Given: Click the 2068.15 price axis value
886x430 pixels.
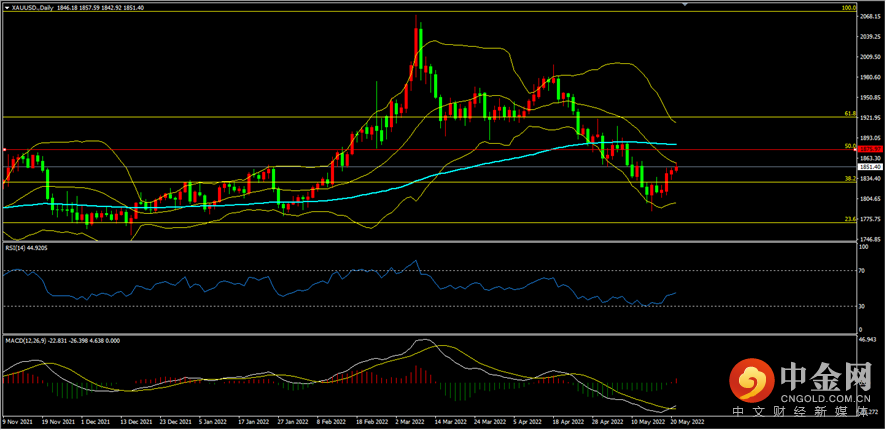Looking at the screenshot, I should click(x=869, y=15).
